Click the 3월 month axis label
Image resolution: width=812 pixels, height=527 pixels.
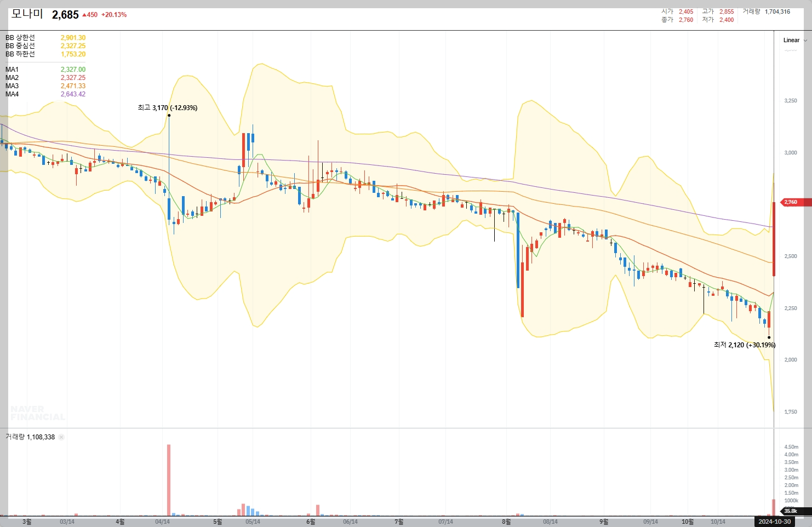[27, 522]
